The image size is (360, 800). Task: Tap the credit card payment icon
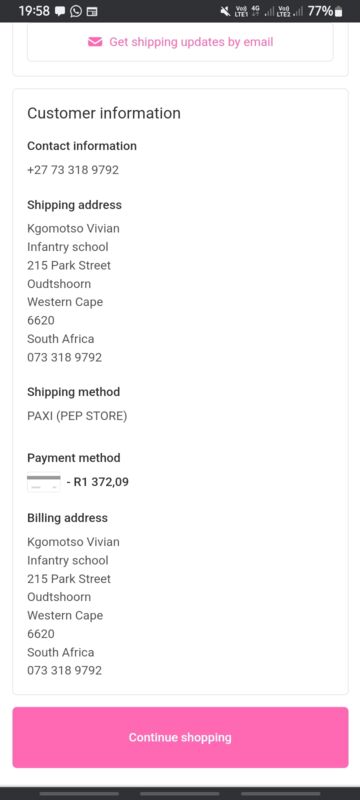(43, 482)
